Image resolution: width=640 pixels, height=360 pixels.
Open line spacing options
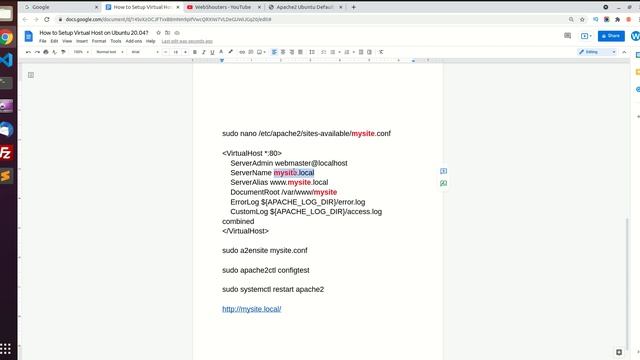click(312, 52)
